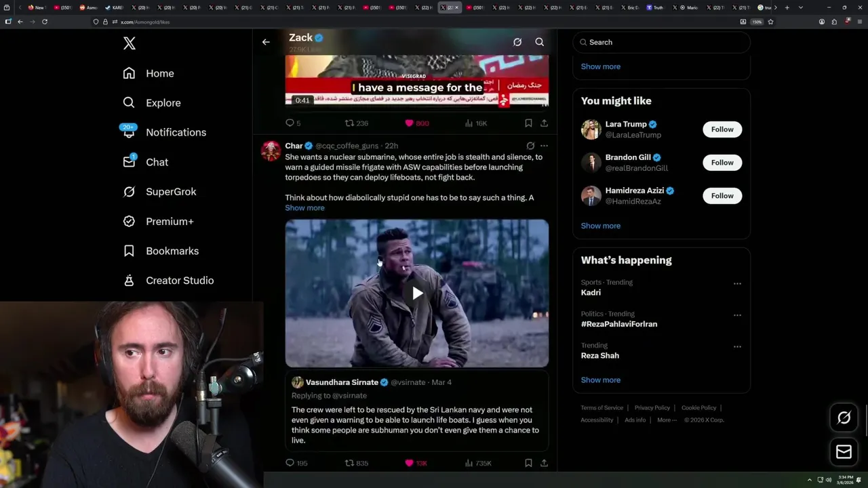This screenshot has height=488, width=868.
Task: Open Brandon Gill's profile avatar
Action: 591,163
